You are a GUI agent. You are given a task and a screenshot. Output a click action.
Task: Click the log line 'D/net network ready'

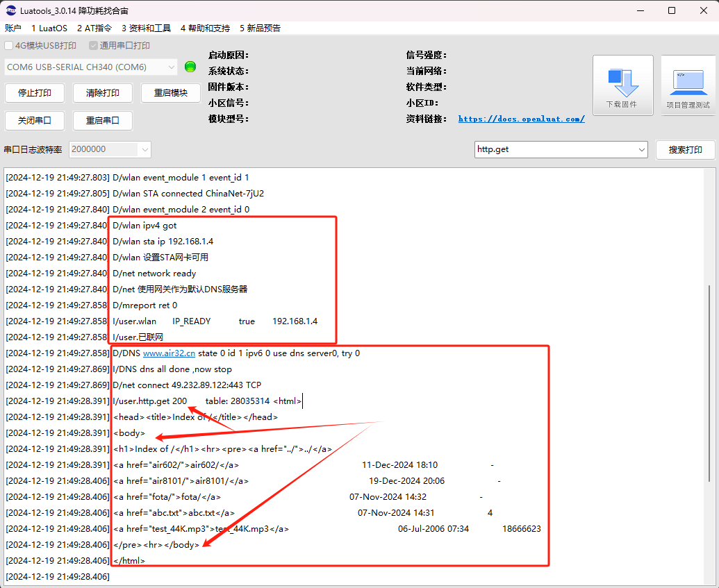pos(154,274)
